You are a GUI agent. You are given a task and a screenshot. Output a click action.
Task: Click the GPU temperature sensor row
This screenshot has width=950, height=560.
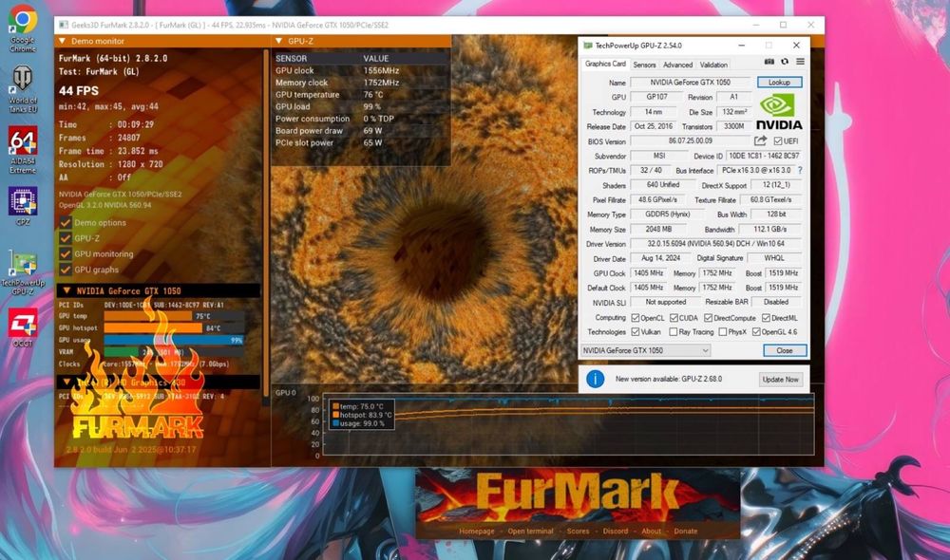[x=361, y=95]
